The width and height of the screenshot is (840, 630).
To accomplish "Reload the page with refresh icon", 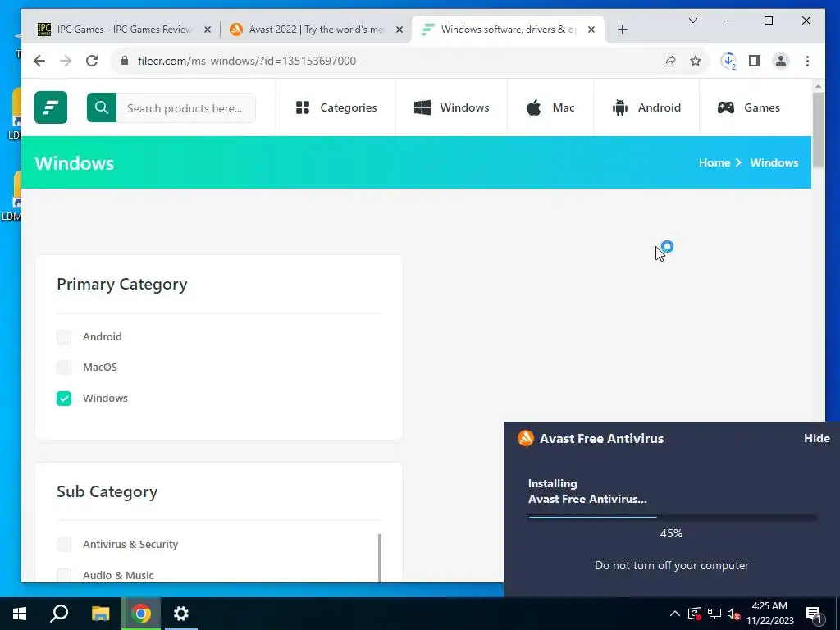I will [92, 61].
